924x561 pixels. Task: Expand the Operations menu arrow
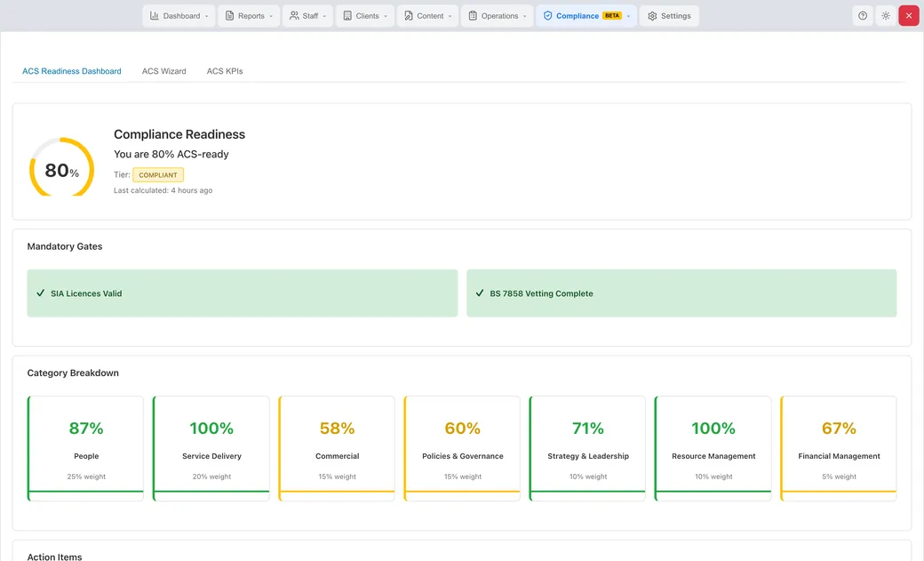coord(524,17)
